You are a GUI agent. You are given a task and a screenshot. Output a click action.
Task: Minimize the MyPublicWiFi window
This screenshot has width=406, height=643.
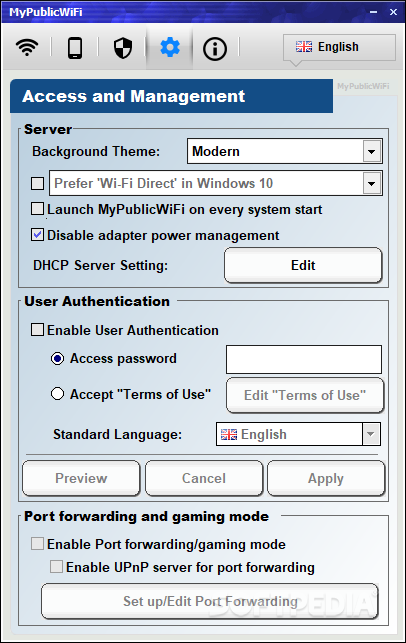point(374,12)
